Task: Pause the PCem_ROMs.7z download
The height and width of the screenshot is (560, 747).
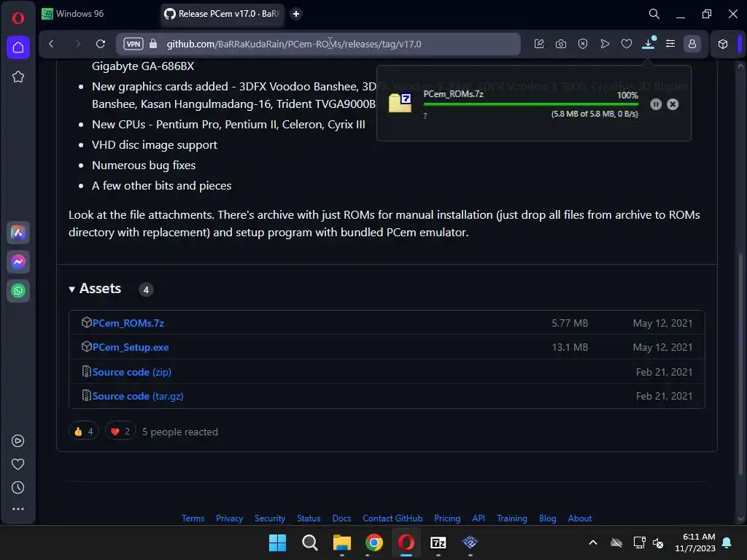Action: click(656, 104)
